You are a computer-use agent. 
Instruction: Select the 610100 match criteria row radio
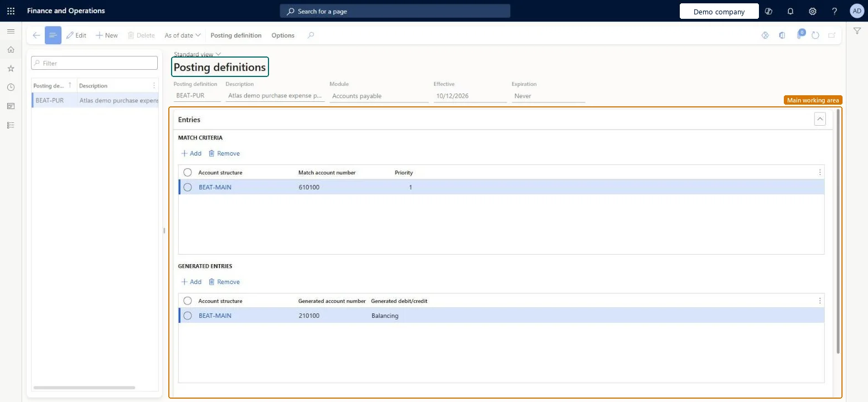(188, 187)
